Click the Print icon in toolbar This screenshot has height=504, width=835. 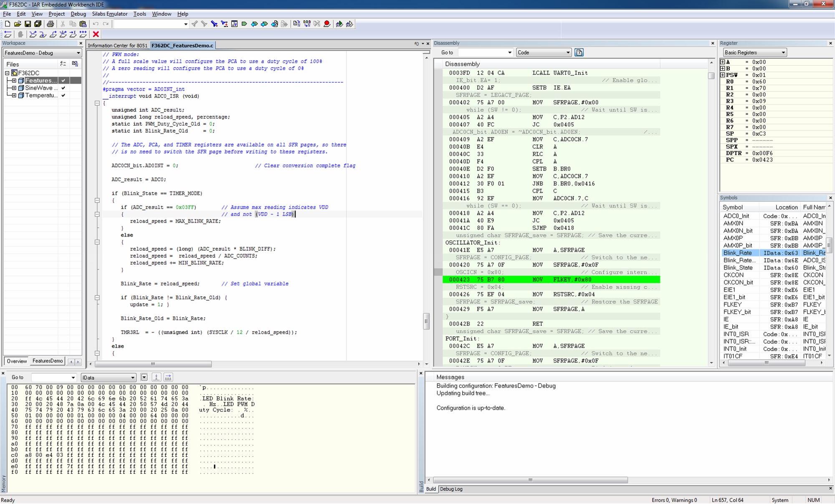(x=50, y=24)
